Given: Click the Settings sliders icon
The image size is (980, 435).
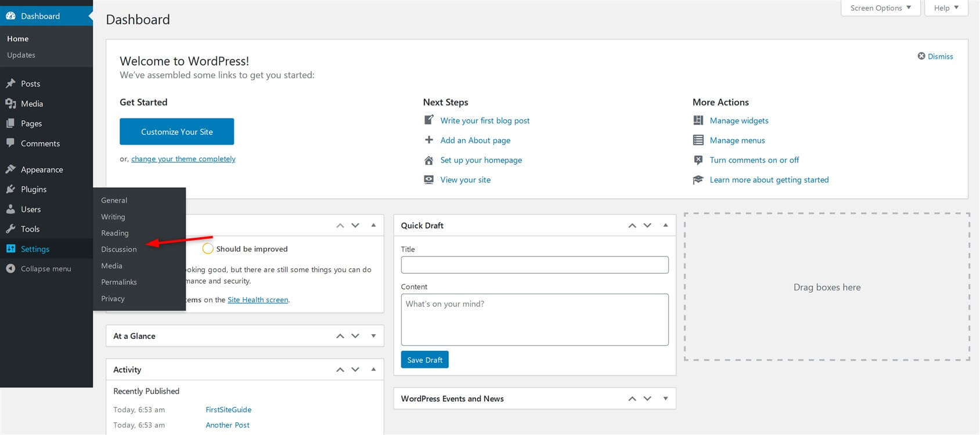Looking at the screenshot, I should [10, 248].
